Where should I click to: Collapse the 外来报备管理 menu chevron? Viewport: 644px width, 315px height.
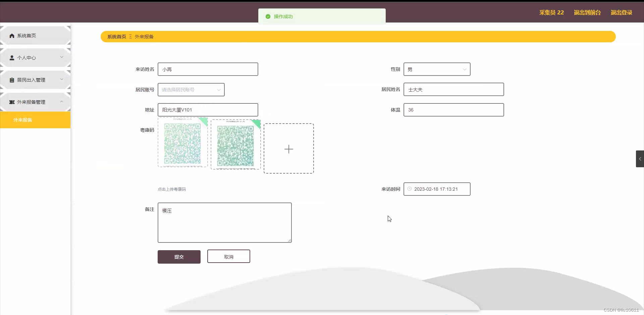coord(62,101)
